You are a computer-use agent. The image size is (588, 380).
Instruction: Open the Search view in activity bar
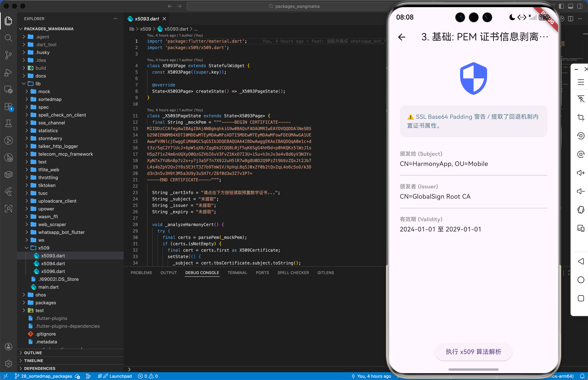[x=8, y=38]
